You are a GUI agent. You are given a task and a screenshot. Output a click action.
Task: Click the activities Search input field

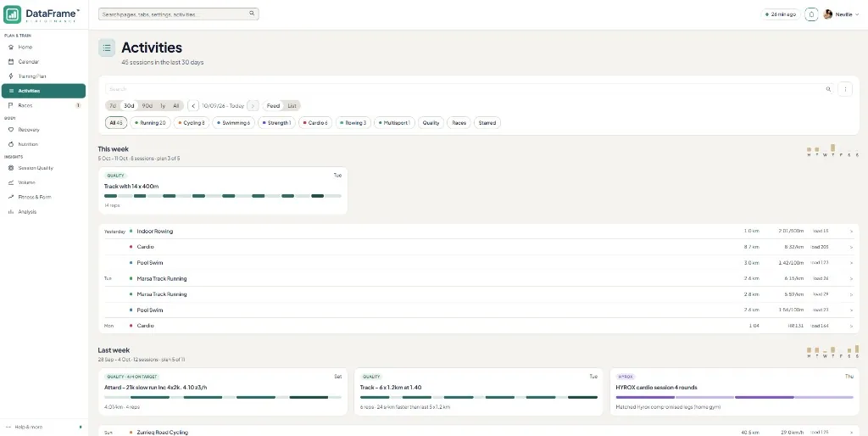(470, 89)
